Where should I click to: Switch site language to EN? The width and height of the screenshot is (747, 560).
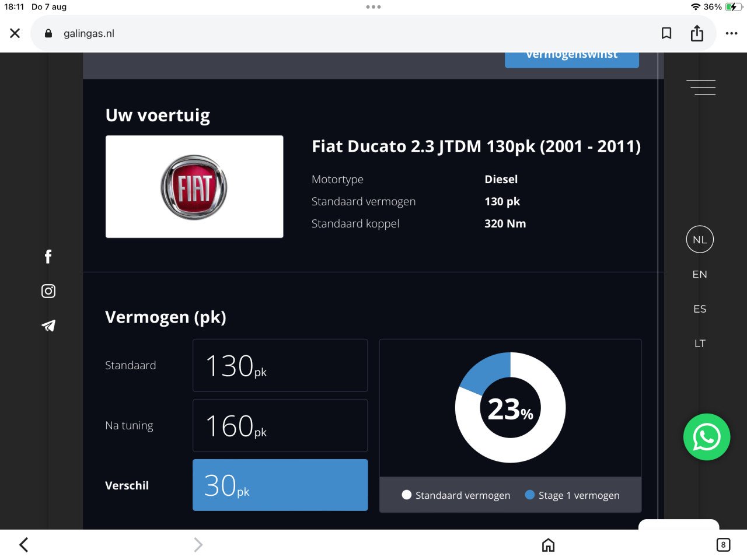pyautogui.click(x=700, y=274)
